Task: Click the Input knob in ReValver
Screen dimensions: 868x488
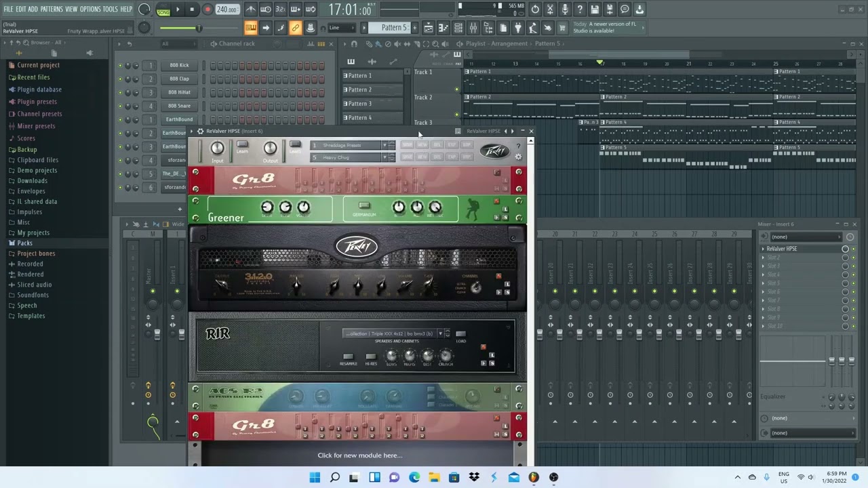Action: [x=217, y=148]
